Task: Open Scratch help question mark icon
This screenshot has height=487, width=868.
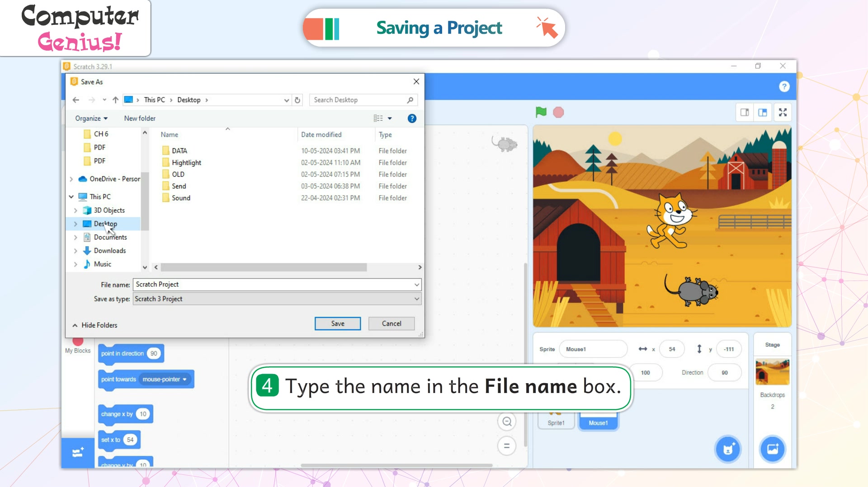Action: (784, 86)
